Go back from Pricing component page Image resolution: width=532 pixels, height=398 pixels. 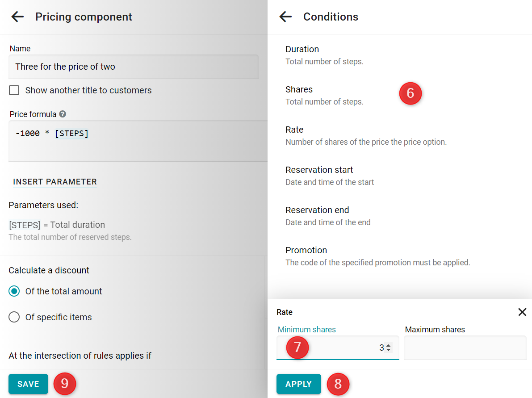[x=17, y=17]
